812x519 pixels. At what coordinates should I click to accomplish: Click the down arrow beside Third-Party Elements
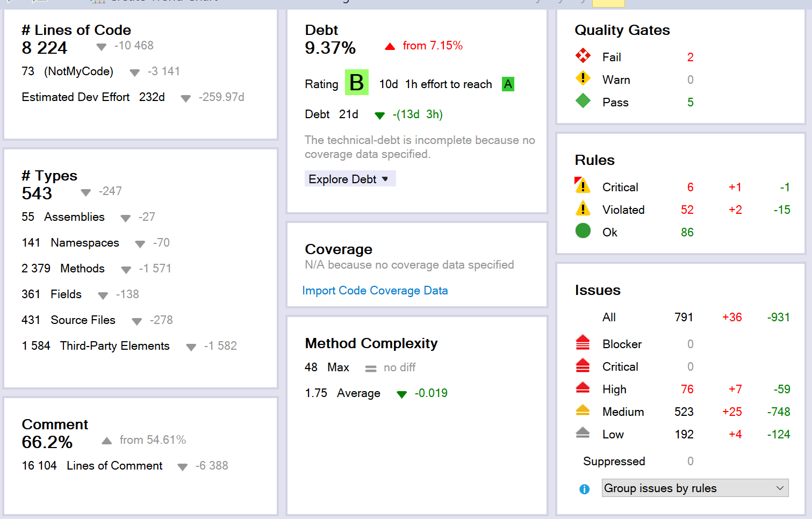pos(191,347)
